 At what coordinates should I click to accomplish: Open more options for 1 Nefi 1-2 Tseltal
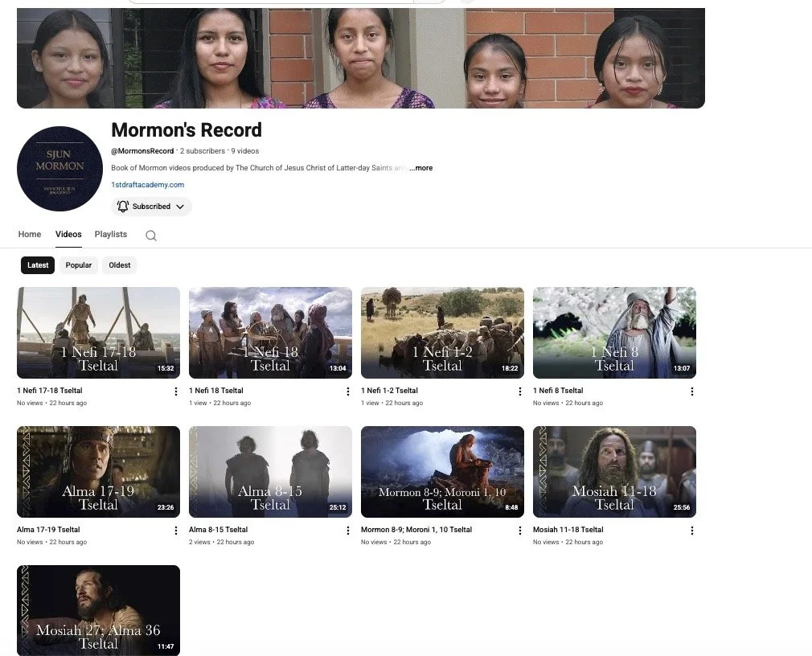coord(520,392)
